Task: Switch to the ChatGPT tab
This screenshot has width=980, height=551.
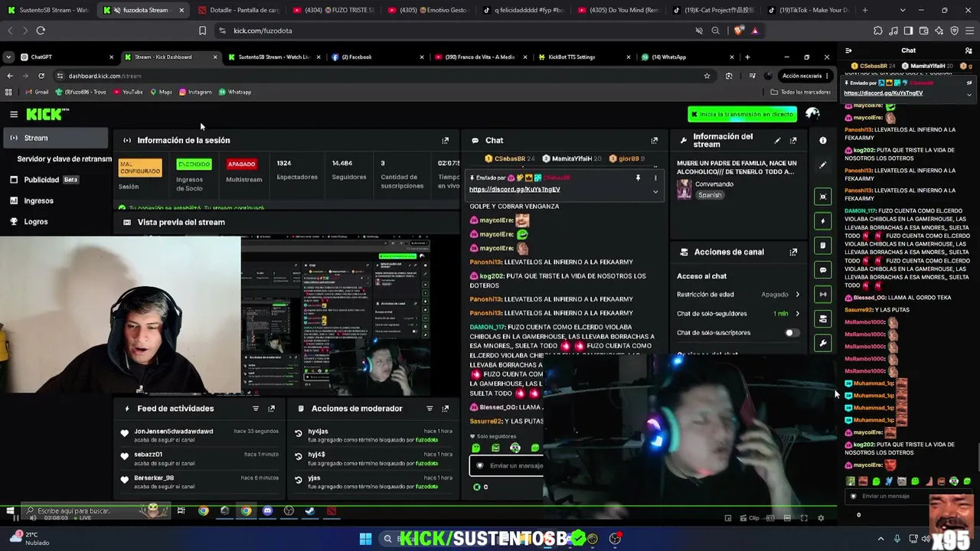Action: [67, 57]
